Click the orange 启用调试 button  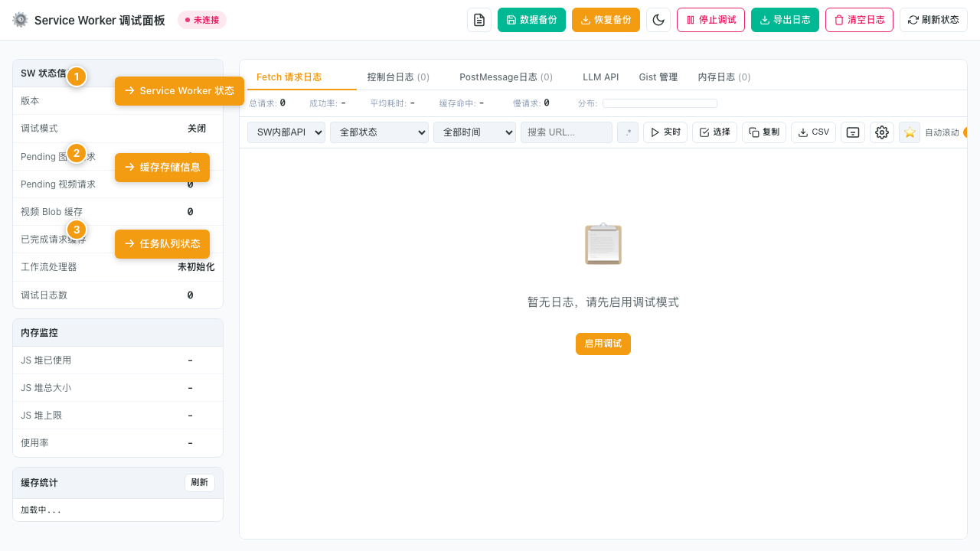pyautogui.click(x=603, y=344)
